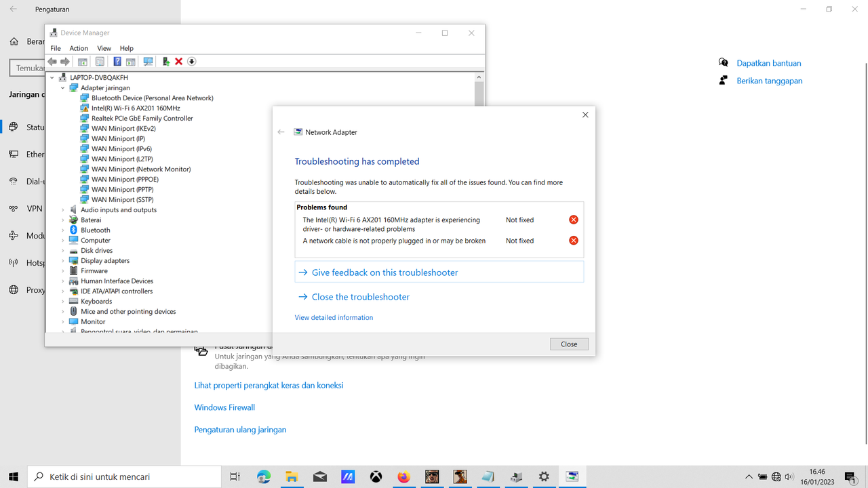Viewport: 868px width, 488px height.
Task: Select VPN in Settings sidebar
Action: coord(35,209)
